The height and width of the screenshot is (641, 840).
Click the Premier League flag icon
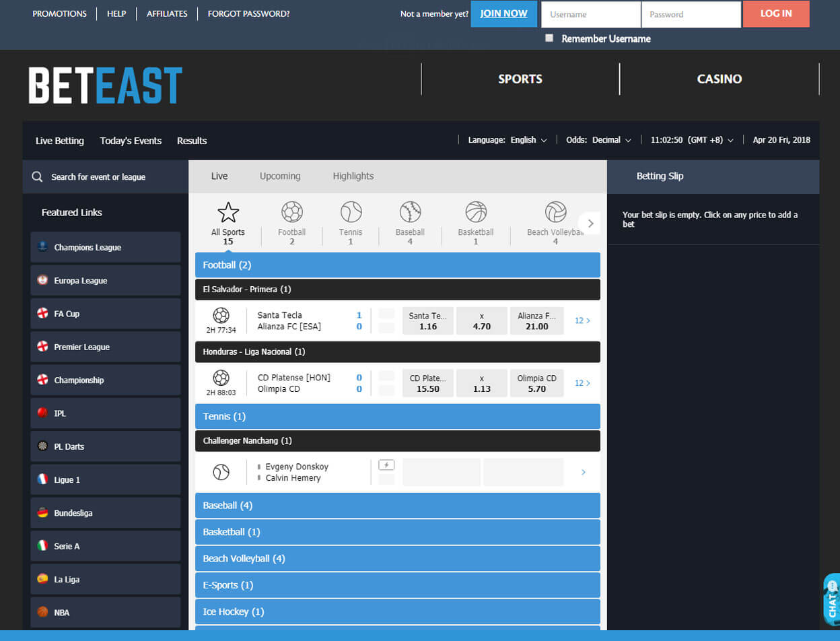point(42,347)
